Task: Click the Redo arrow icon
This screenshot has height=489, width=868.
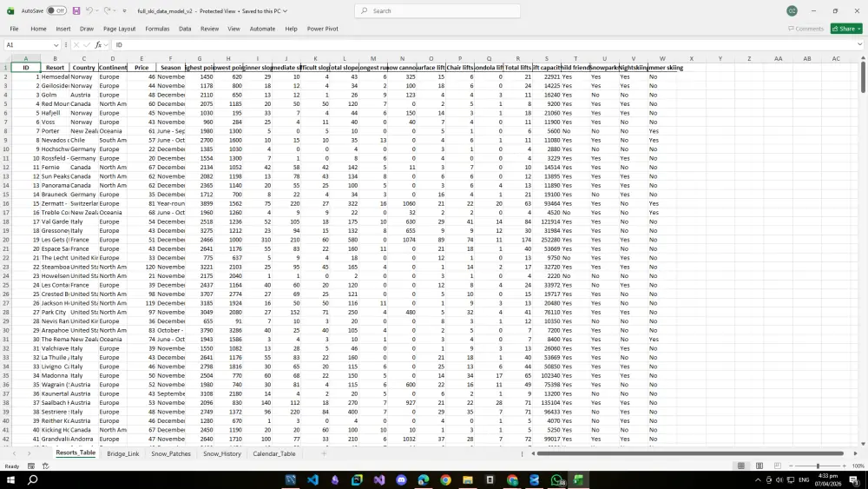Action: click(x=107, y=10)
